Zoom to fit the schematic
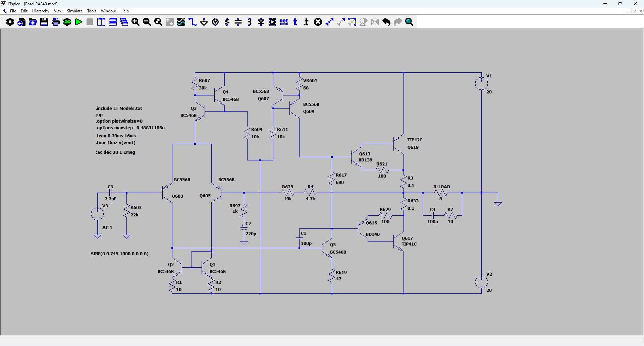Image resolution: width=644 pixels, height=346 pixels. pyautogui.click(x=158, y=22)
